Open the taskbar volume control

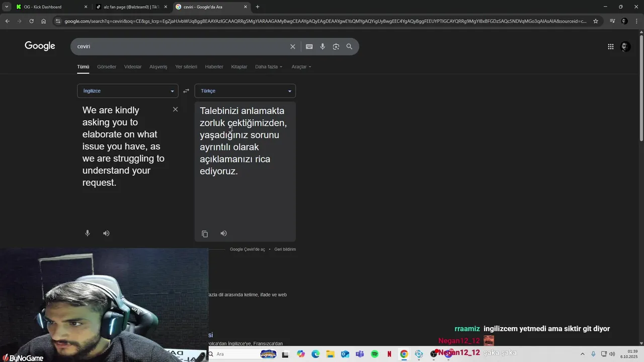pyautogui.click(x=612, y=354)
